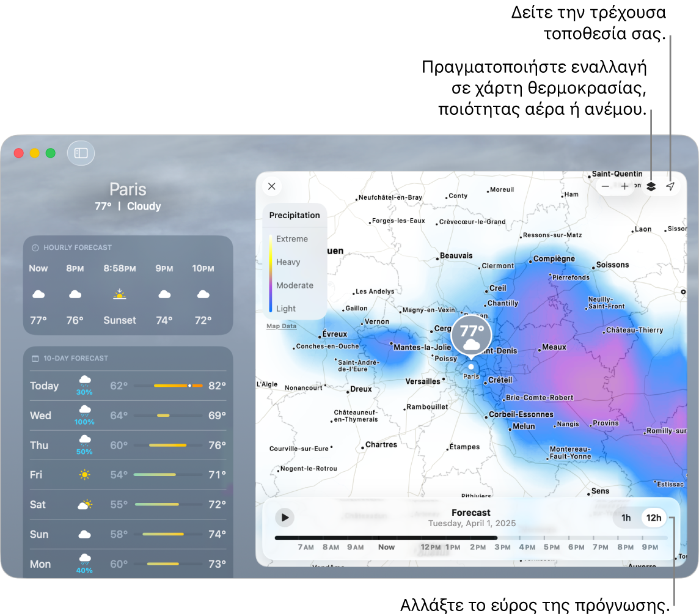
Task: Center map on current location arrow
Action: [x=670, y=186]
